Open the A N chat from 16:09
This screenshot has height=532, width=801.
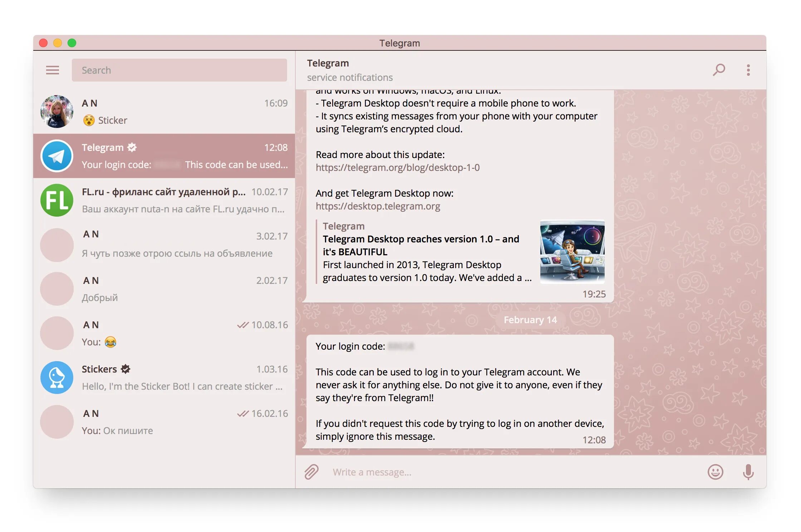click(x=164, y=112)
